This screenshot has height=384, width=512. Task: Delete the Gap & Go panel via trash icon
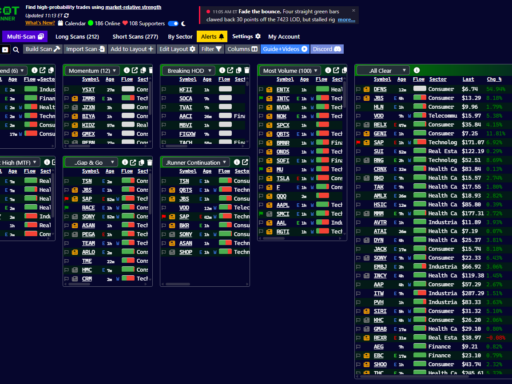pos(150,162)
